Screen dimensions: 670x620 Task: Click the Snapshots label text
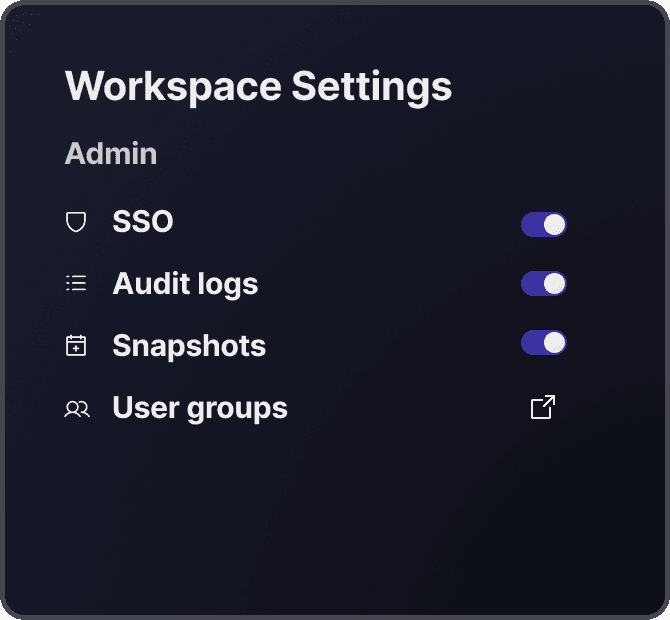pyautogui.click(x=189, y=346)
